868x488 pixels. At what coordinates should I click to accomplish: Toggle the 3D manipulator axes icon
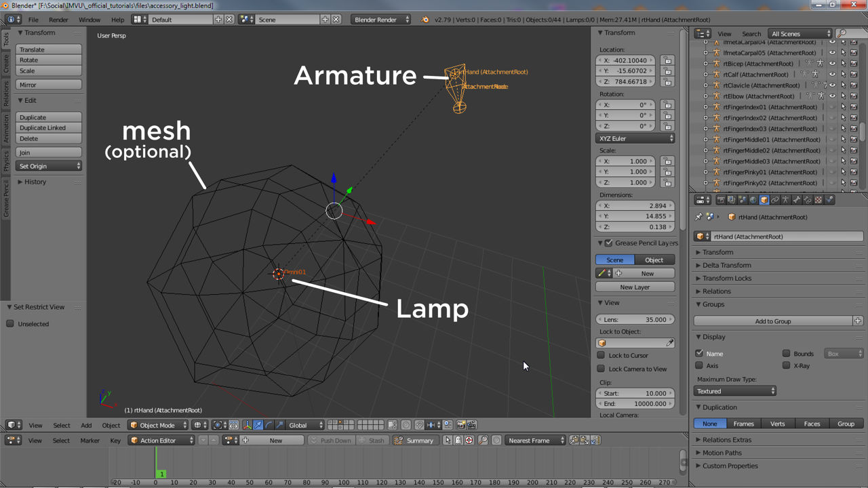pyautogui.click(x=247, y=425)
